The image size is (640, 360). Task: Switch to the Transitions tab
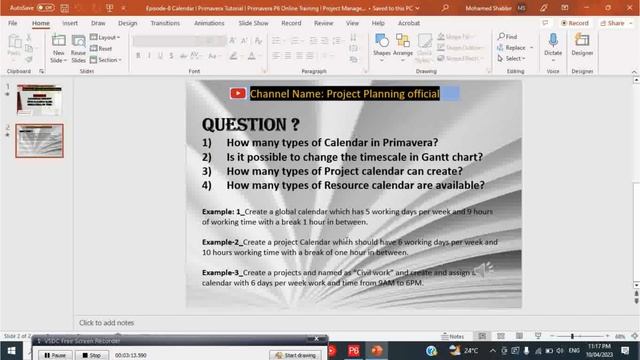coord(165,23)
